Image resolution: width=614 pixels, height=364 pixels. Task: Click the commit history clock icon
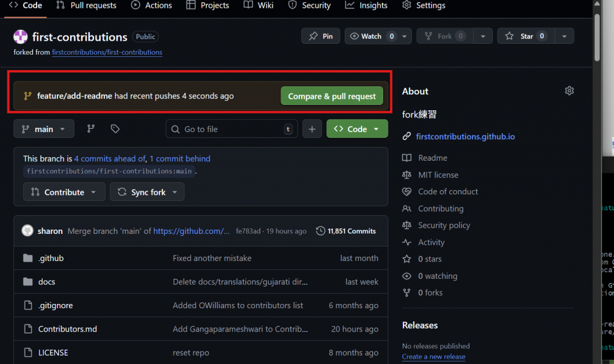(320, 231)
